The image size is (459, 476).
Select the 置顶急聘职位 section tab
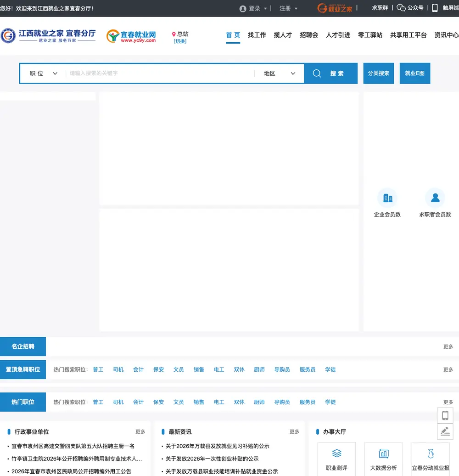23,369
